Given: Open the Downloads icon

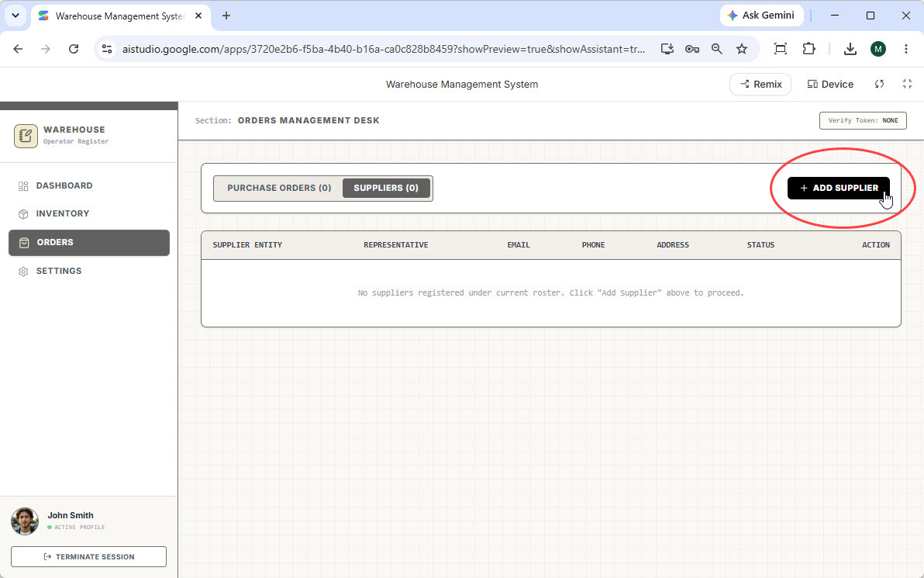Looking at the screenshot, I should coord(850,49).
